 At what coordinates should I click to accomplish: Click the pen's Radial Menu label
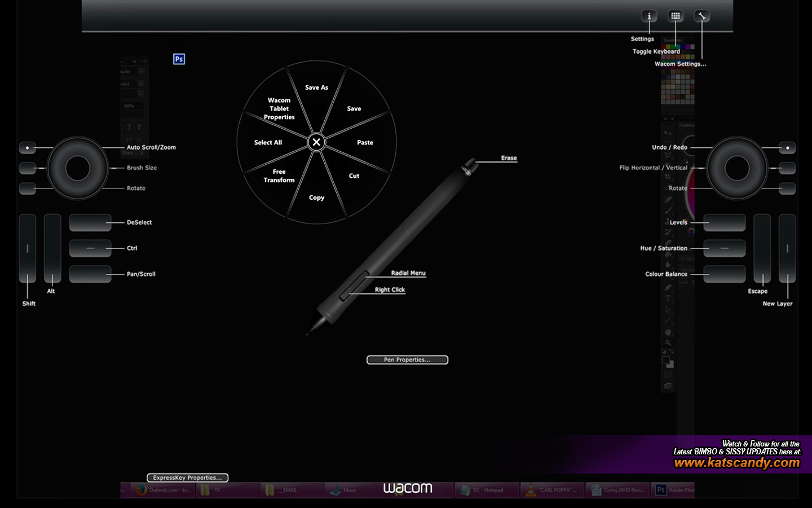pos(408,273)
